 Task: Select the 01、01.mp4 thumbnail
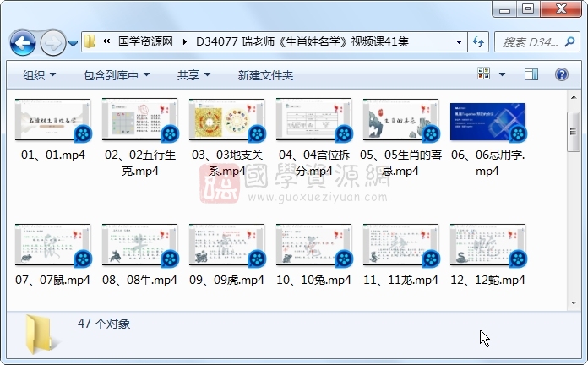click(53, 120)
